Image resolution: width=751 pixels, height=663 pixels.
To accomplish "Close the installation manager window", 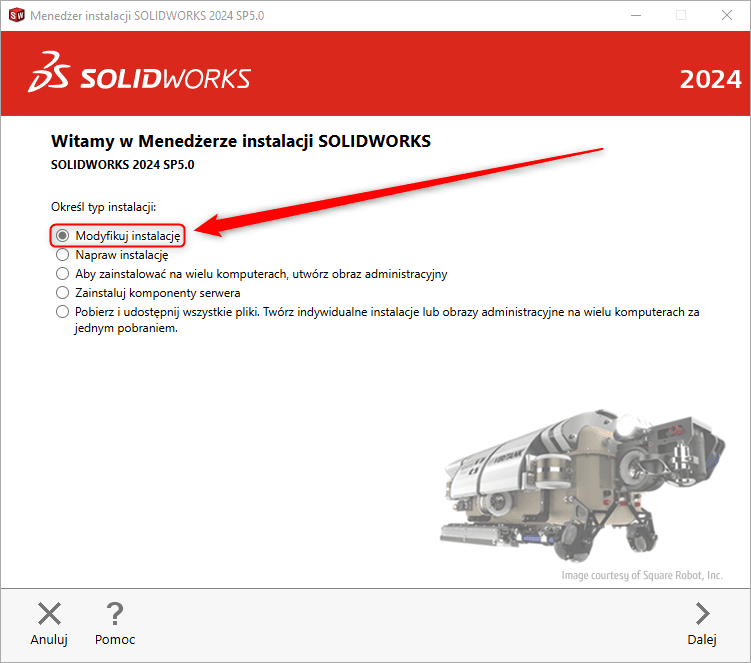I will 727,15.
